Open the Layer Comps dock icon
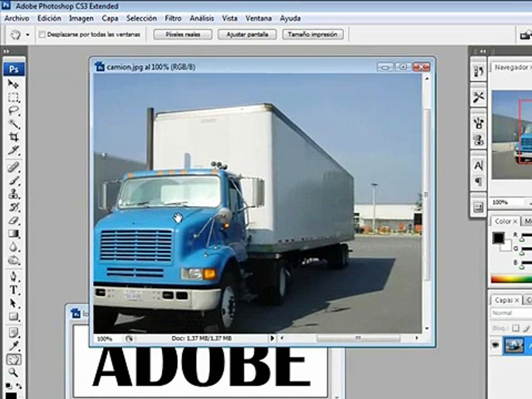Screen dimensions: 532x399 (x=478, y=207)
